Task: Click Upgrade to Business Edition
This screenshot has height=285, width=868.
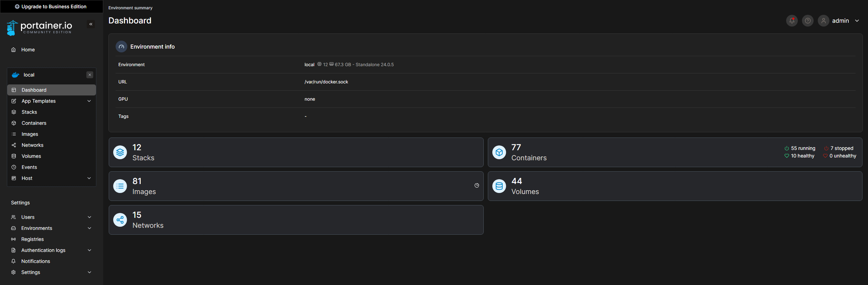Action: 51,7
